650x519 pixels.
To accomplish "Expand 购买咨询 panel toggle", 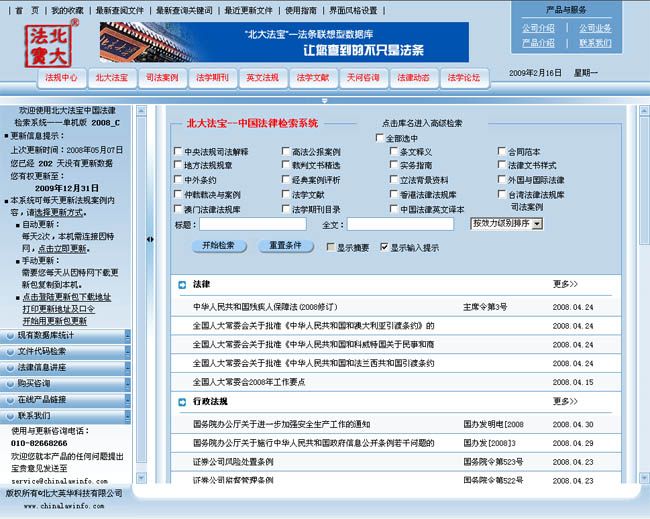I will [x=128, y=384].
